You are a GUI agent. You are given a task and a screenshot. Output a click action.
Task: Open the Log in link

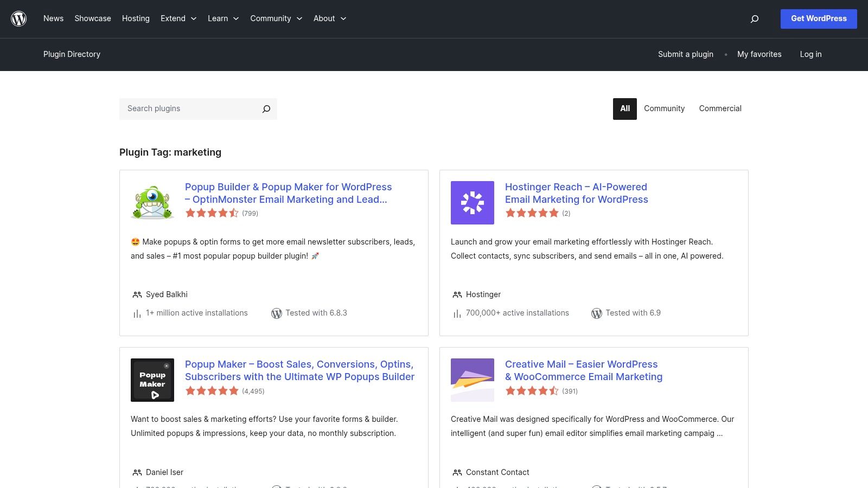810,54
